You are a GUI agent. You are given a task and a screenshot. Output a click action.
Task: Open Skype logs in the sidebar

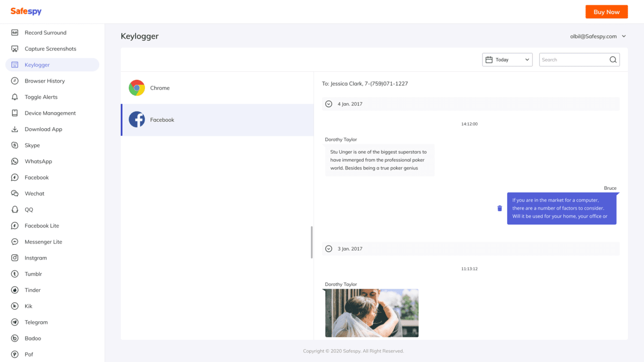tap(32, 145)
